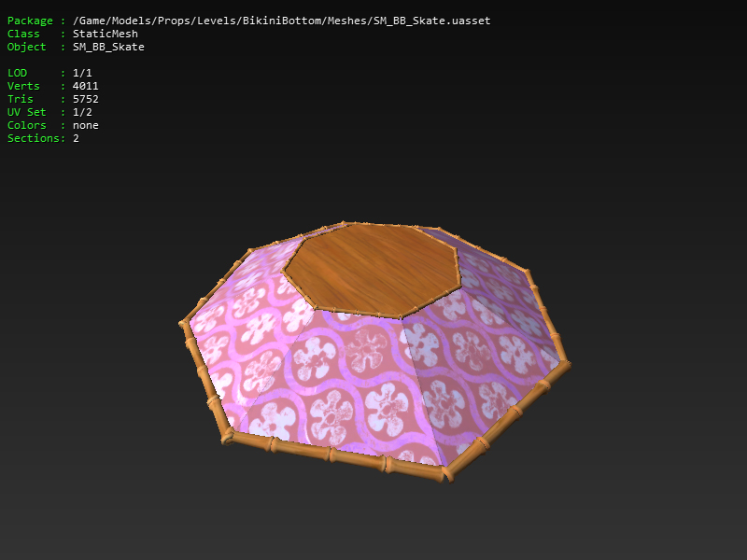Click the package path ending in SM_BB_Skate.uasset
Viewport: 747px width, 560px height.
click(x=282, y=21)
